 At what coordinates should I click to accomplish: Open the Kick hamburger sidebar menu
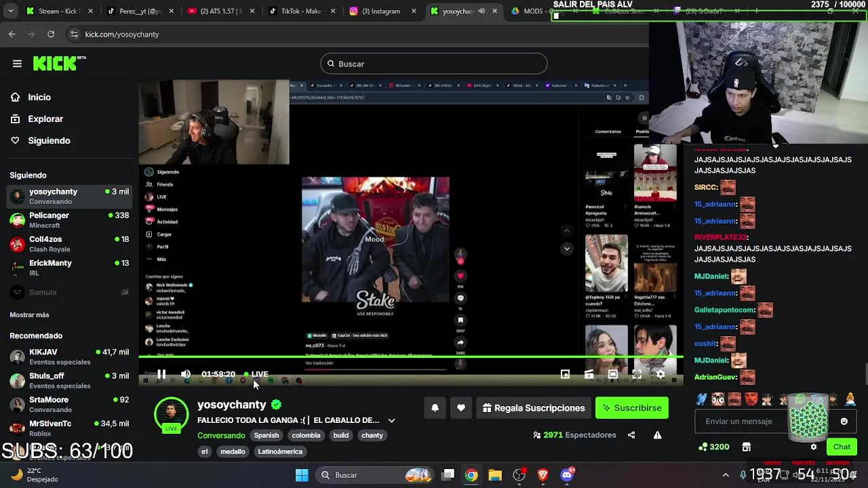coord(17,64)
